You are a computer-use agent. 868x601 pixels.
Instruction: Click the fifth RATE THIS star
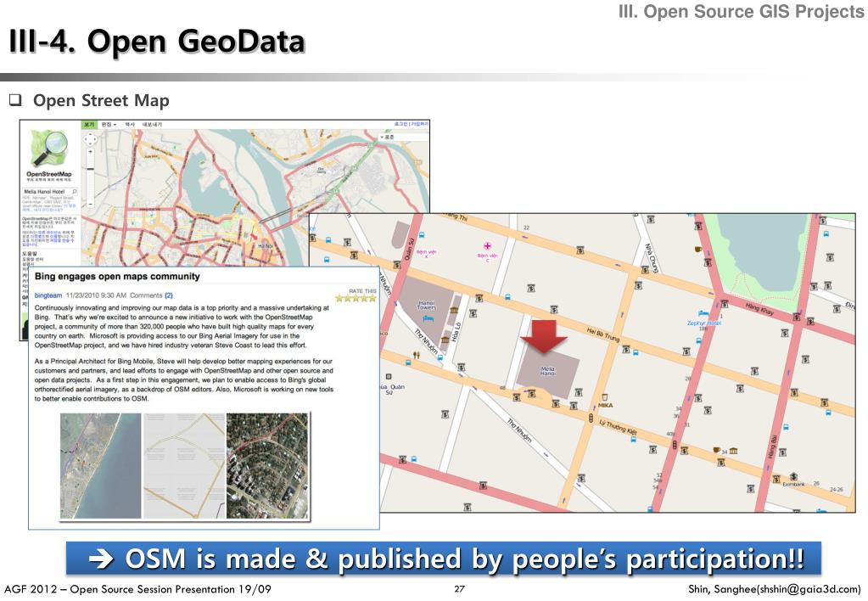pos(372,298)
